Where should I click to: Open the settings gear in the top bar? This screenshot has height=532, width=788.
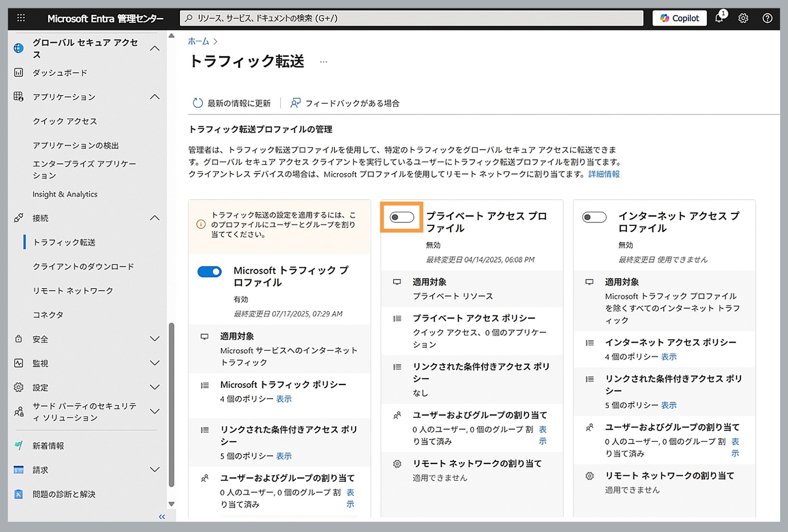(744, 18)
